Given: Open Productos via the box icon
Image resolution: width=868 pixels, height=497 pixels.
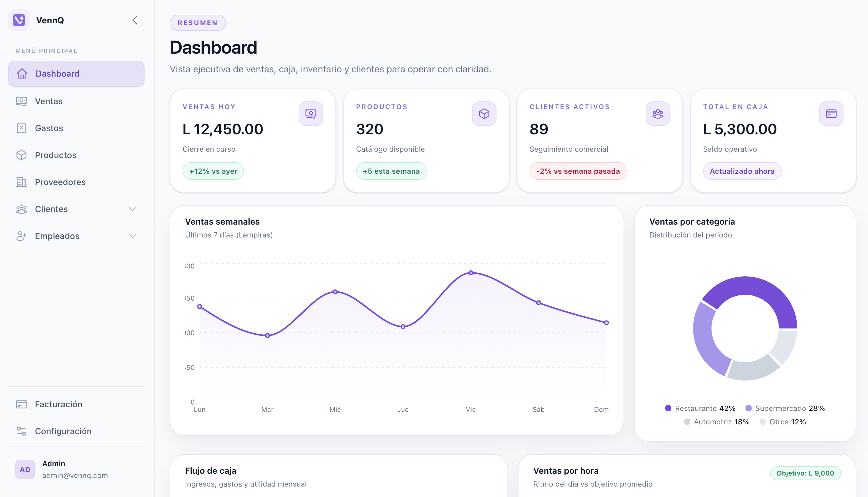Looking at the screenshot, I should point(21,155).
